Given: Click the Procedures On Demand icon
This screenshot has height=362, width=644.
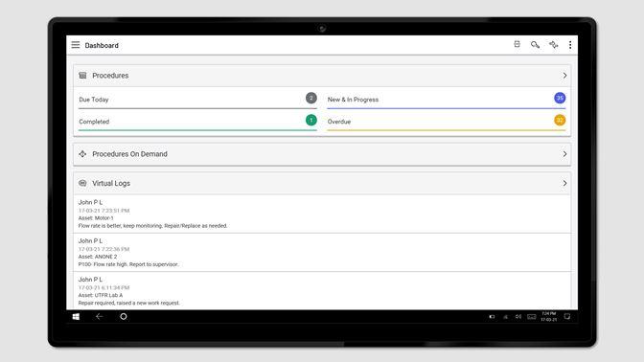Looking at the screenshot, I should coord(82,154).
